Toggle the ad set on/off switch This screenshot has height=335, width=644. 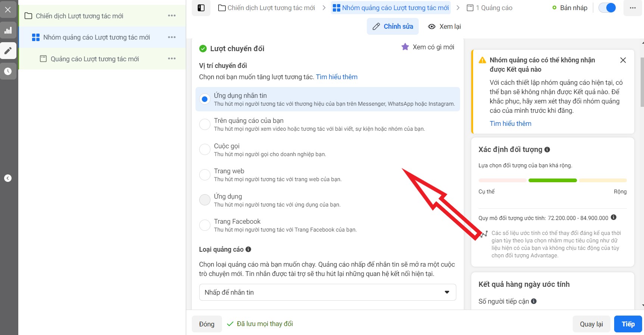click(x=607, y=8)
